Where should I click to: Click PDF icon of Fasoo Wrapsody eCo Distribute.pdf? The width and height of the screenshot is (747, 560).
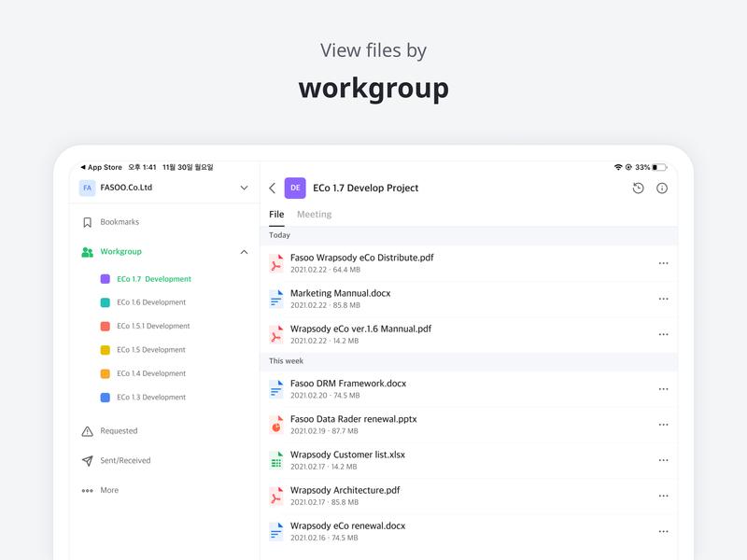(x=275, y=263)
